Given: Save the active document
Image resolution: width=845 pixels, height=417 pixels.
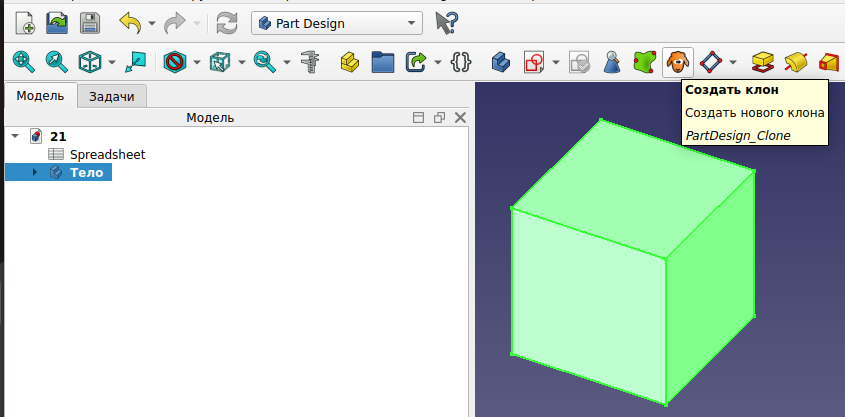Looking at the screenshot, I should [90, 24].
